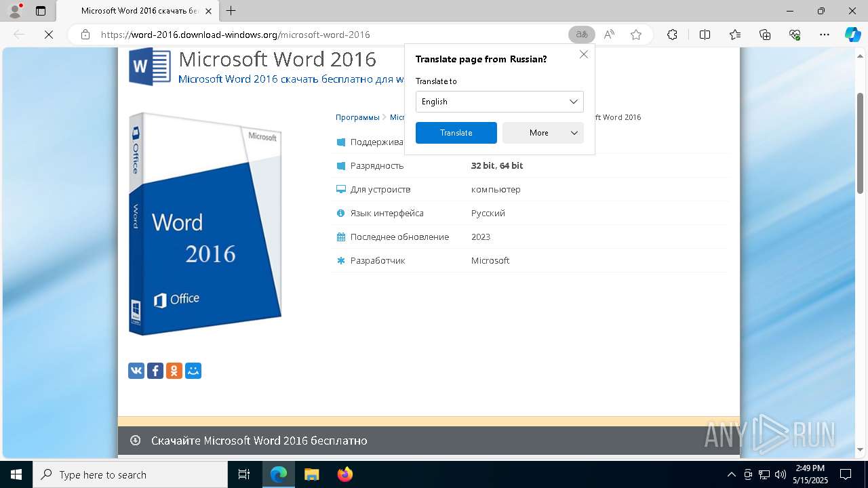Viewport: 868px width, 488px height.
Task: Open the Windows Start menu
Action: 16,474
